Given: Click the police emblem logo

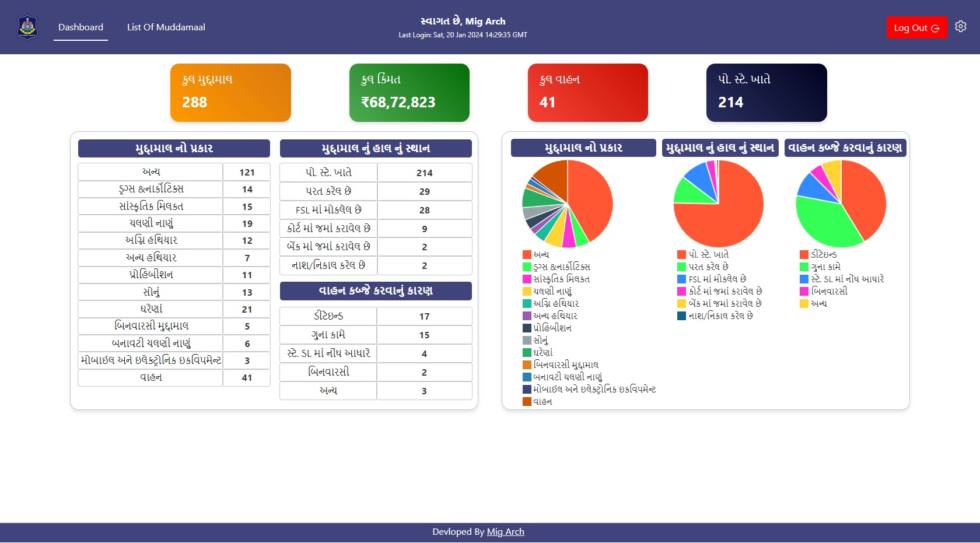Looking at the screenshot, I should click(27, 27).
